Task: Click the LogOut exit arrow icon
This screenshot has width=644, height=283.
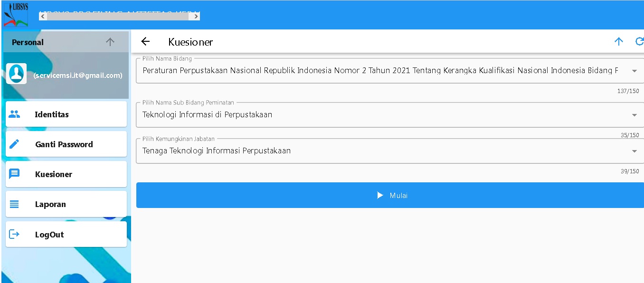Action: point(15,235)
